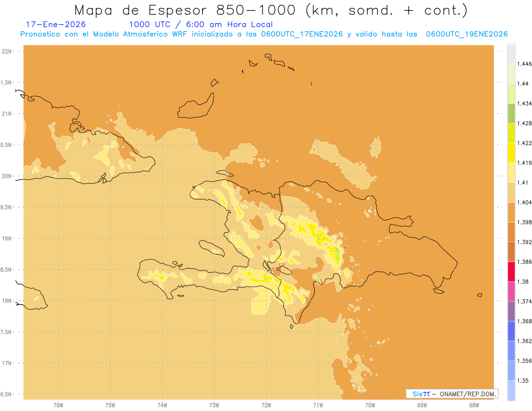This screenshot has width=532, height=411.
Task: Click the 'SisTT - ONAMET/REP.DOM.' credit box
Action: pyautogui.click(x=452, y=394)
